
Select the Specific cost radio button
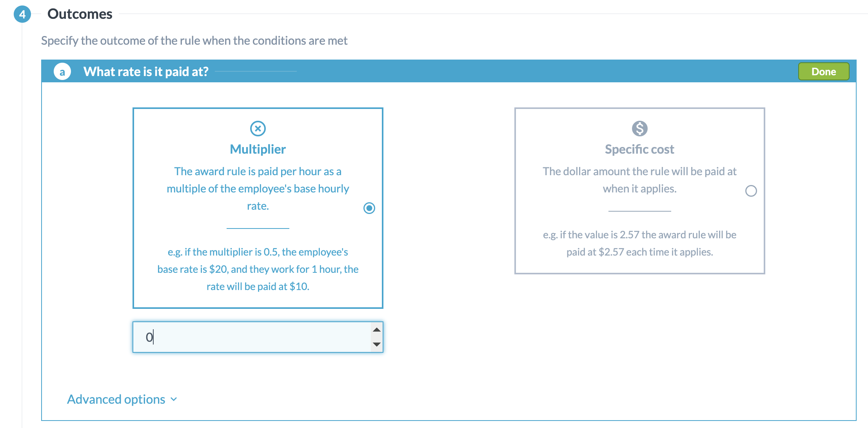pos(751,191)
